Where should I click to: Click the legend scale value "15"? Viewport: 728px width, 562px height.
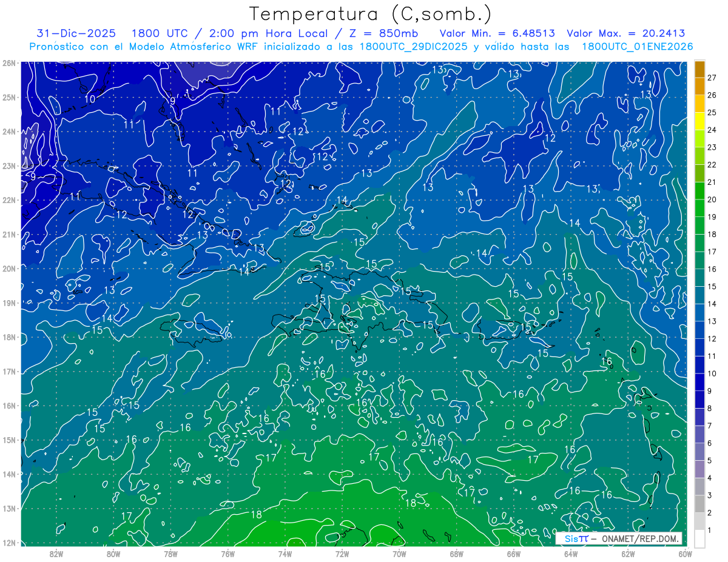pos(712,286)
